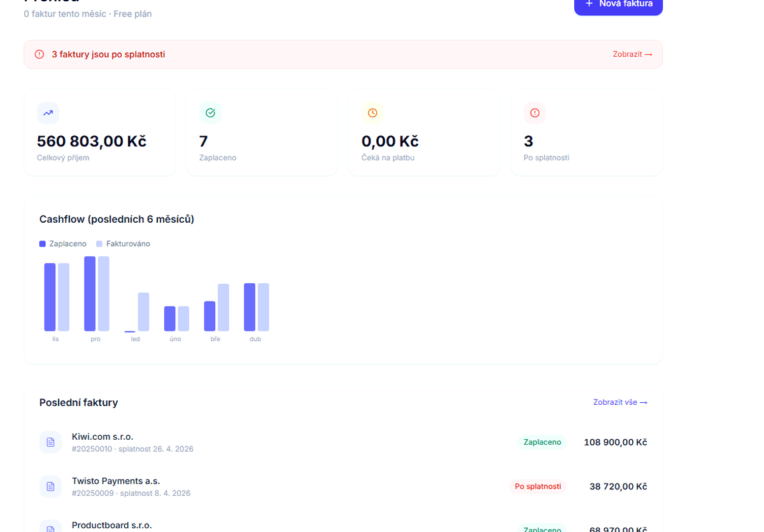The width and height of the screenshot is (764, 532).
Task: Click the trending arrow income icon
Action: pyautogui.click(x=48, y=113)
